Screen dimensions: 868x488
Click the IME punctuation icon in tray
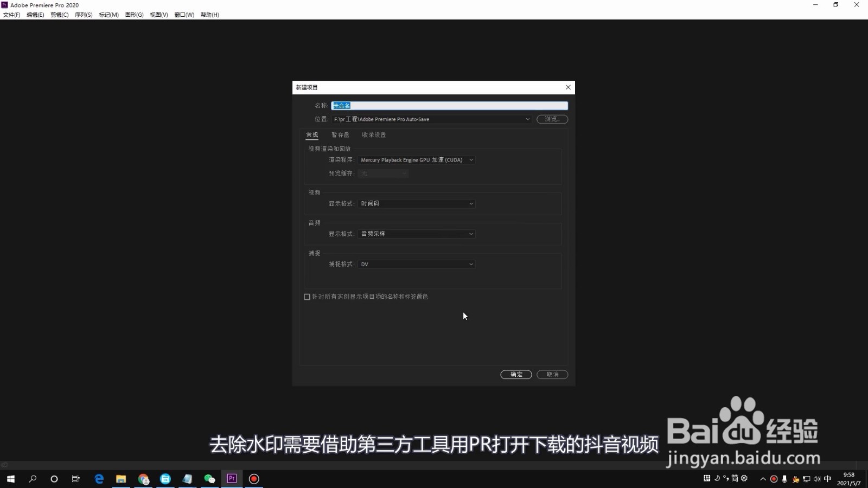point(726,478)
